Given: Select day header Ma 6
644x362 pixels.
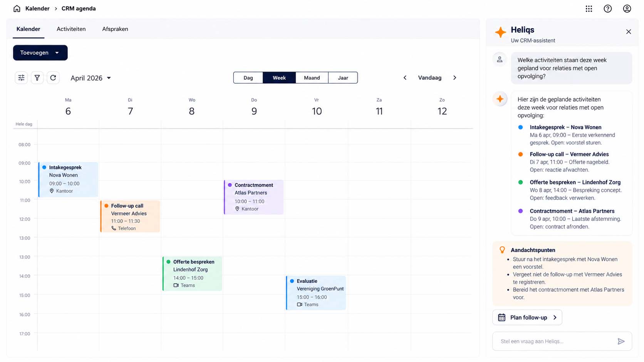Looking at the screenshot, I should (68, 107).
